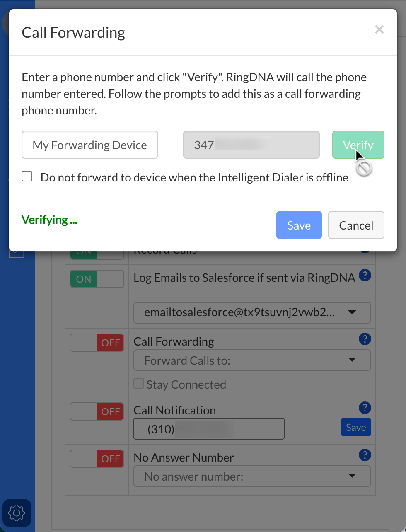Expand the 'Forward Calls to:' dropdown

[x=252, y=360]
